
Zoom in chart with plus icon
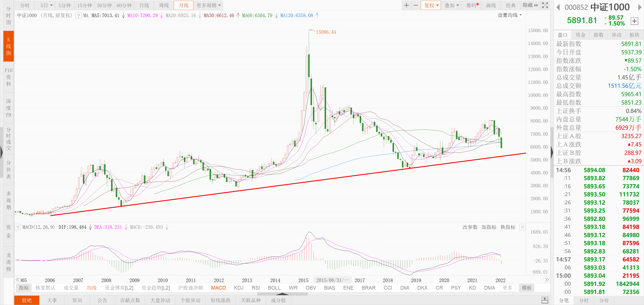click(x=406, y=5)
